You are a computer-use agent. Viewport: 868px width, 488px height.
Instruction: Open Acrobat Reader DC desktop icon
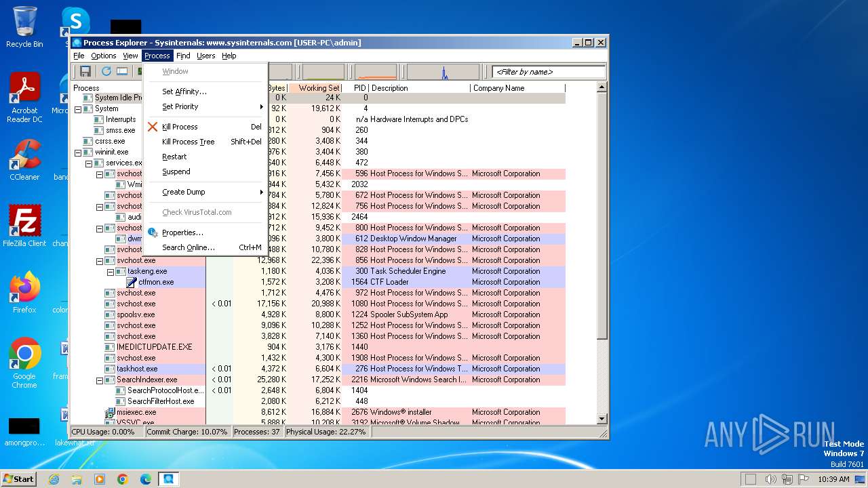coord(24,98)
